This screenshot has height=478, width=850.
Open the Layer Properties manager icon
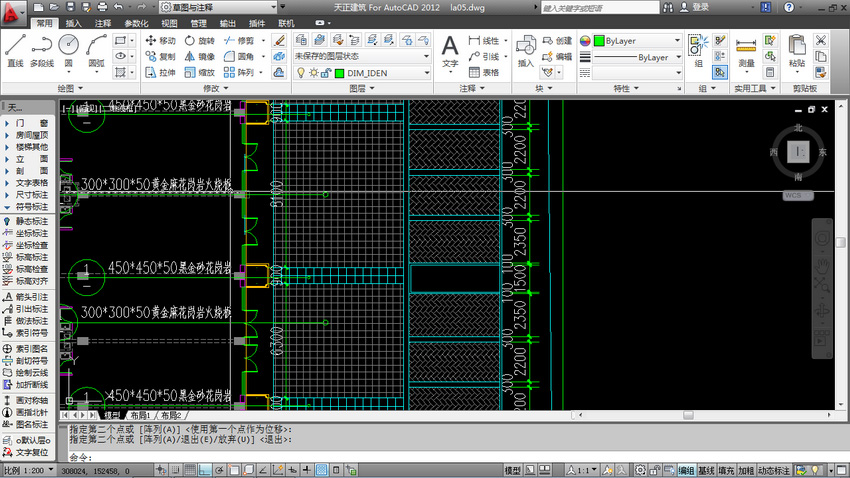(x=301, y=40)
